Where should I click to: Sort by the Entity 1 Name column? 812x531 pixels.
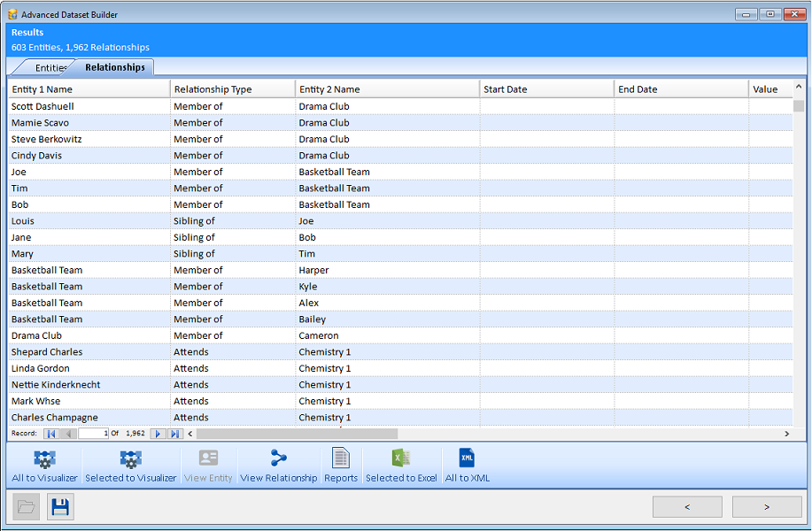tap(89, 88)
